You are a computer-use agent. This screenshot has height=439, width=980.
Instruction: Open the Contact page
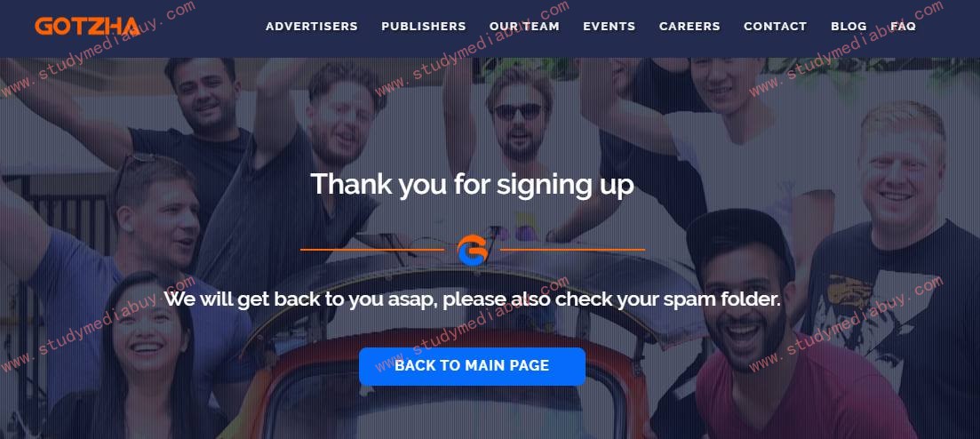pos(775,27)
